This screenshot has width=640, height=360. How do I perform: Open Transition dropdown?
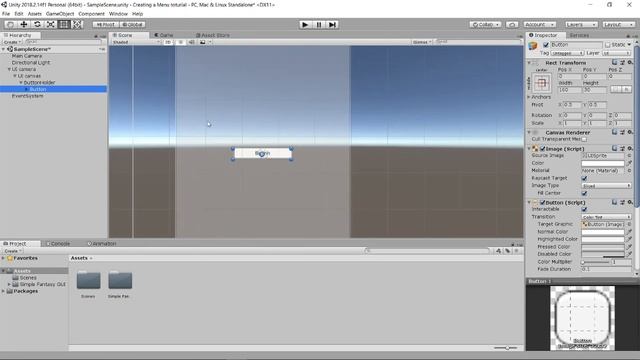coord(606,217)
